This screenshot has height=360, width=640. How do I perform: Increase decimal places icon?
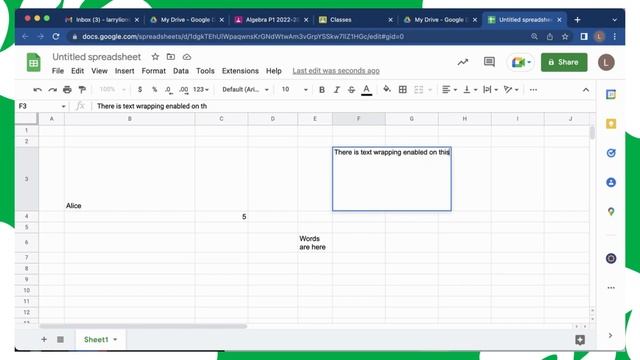coord(184,89)
